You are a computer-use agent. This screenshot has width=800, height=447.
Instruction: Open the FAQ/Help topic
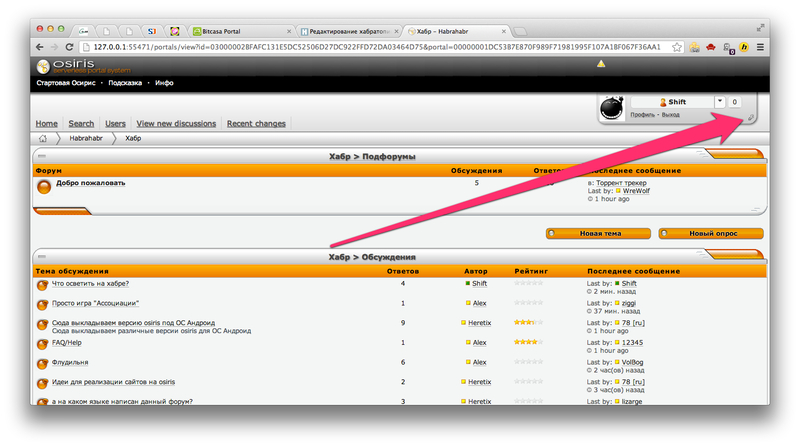click(66, 342)
